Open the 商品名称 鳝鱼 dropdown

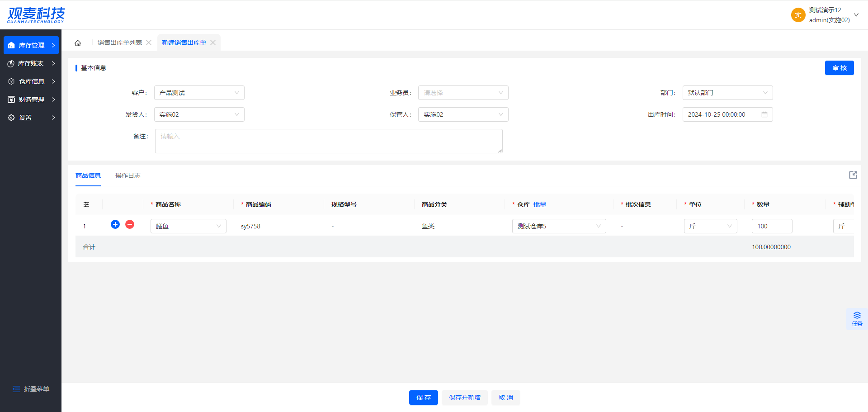[189, 226]
